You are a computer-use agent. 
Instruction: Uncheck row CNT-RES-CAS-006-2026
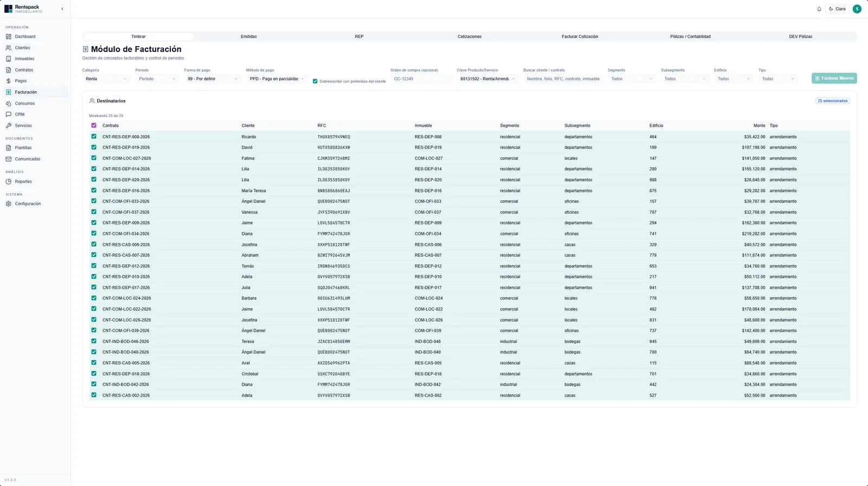(94, 244)
